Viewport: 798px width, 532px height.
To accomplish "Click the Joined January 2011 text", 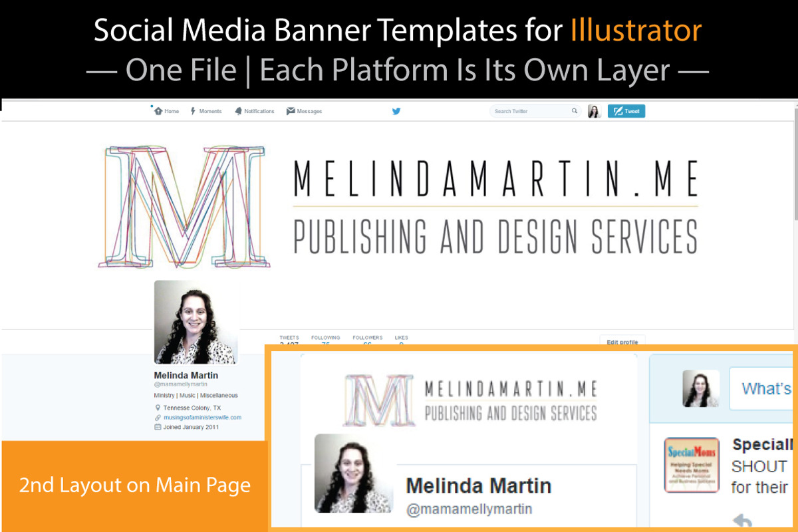I will coord(191,427).
